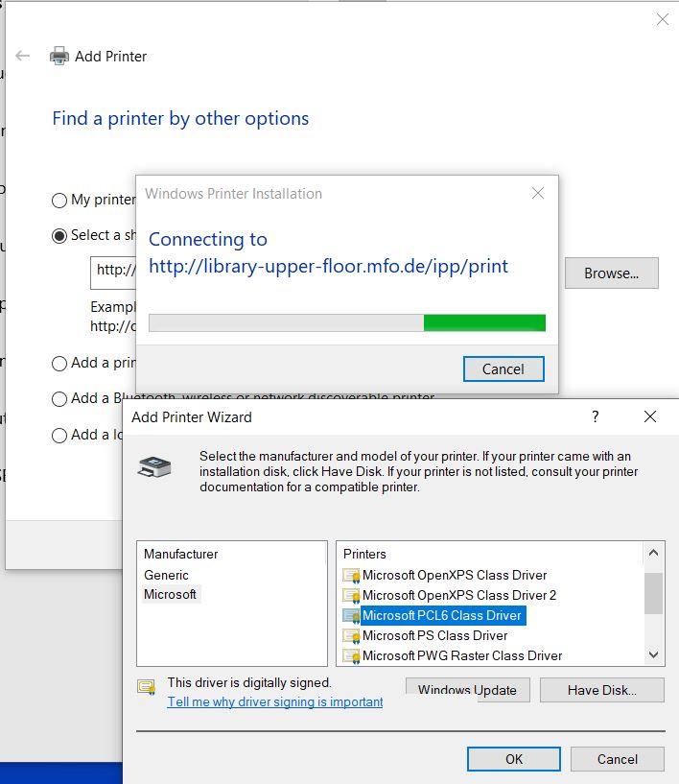Screen dimensions: 679x784
Task: Click the Microsoft PWG Raster Class Driver icon
Action: [351, 656]
